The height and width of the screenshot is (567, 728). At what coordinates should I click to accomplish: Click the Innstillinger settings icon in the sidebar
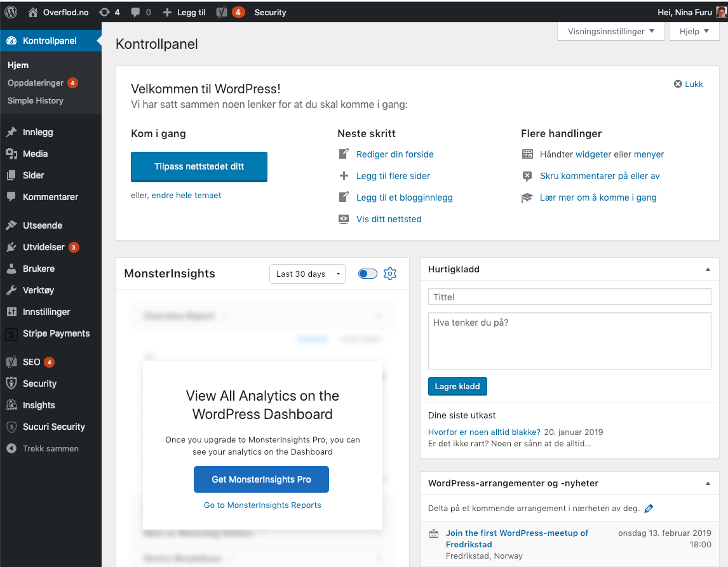point(11,312)
